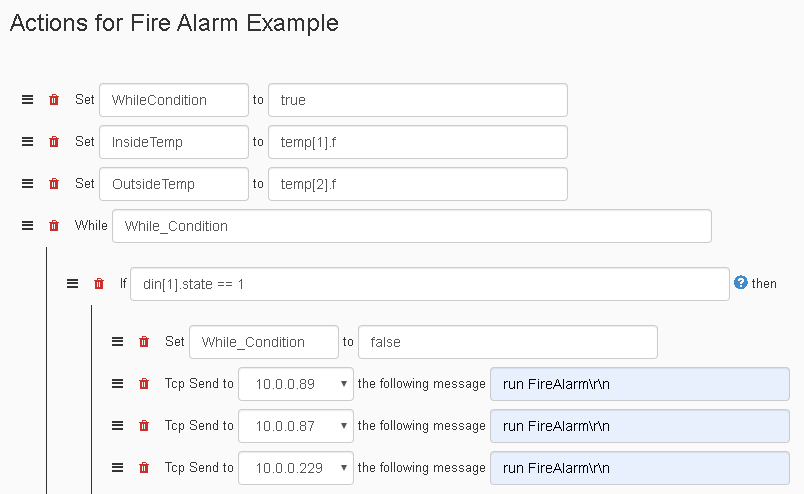
Task: Click trash icon for InsideTemp row
Action: (x=54, y=142)
